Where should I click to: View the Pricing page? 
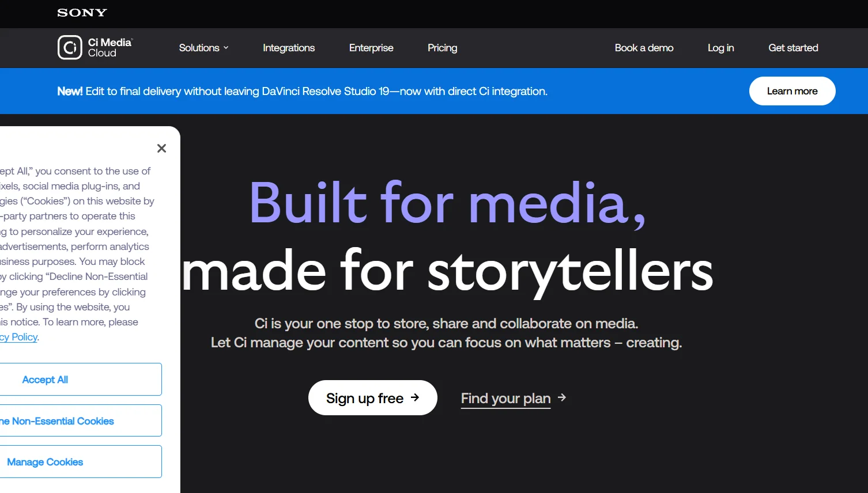(x=442, y=48)
